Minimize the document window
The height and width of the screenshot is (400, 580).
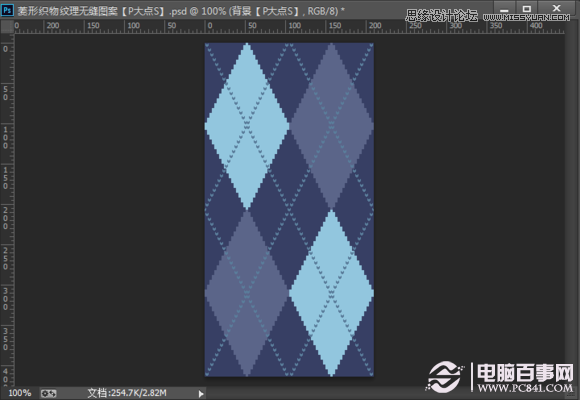(504, 9)
